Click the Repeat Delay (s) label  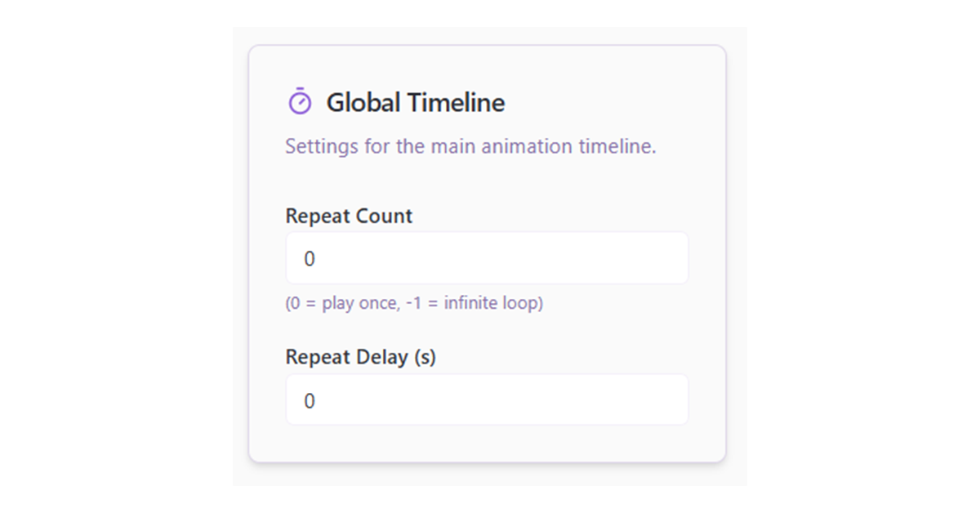360,357
